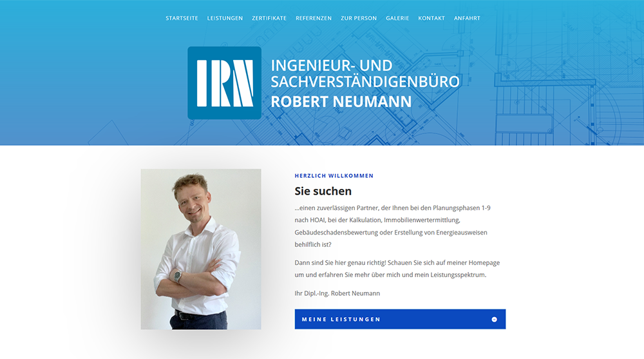Viewport: 644px width, 359px height.
Task: Click the Ingenieur- und Sachverständigenbüro title text
Action: (x=365, y=73)
